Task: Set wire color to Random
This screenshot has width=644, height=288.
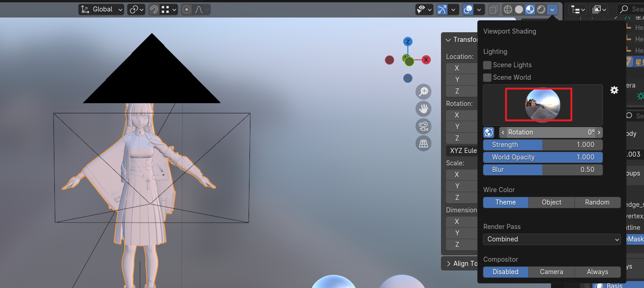Action: point(597,202)
